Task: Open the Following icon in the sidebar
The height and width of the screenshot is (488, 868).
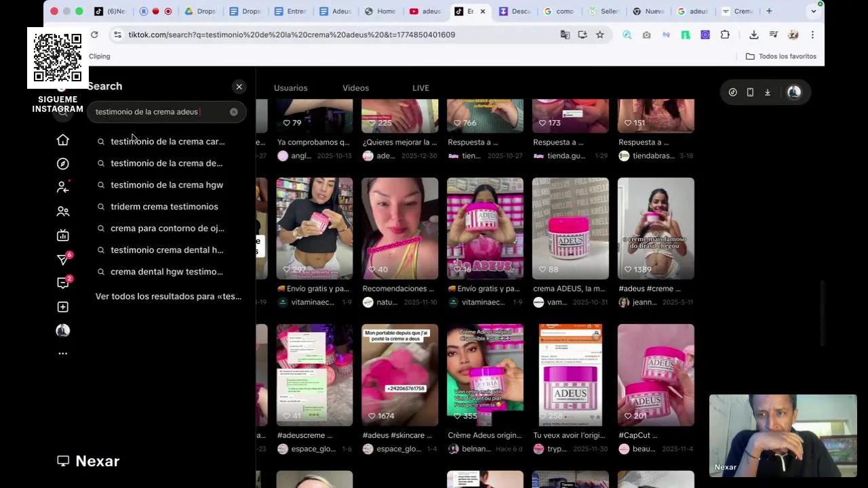Action: click(x=62, y=187)
